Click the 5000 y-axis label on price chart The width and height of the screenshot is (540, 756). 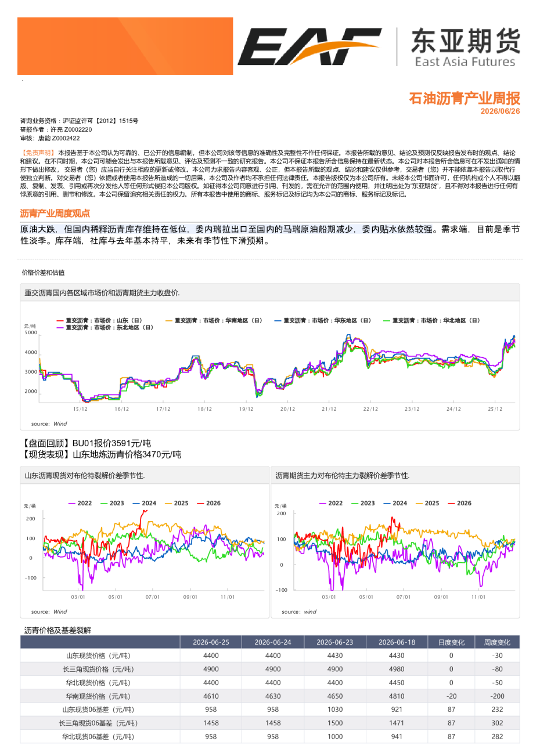point(31,332)
